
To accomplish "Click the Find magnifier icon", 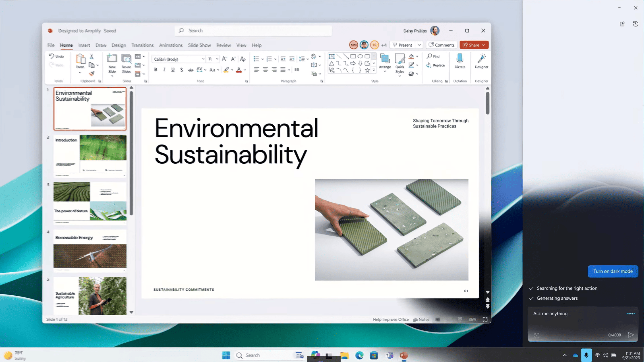I will [x=429, y=56].
